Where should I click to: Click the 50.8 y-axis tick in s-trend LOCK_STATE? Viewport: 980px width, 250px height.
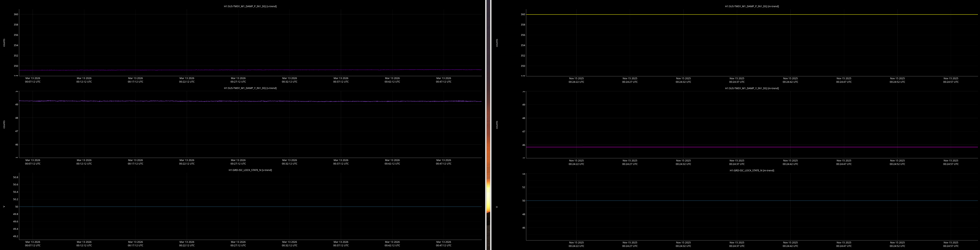tap(16, 177)
